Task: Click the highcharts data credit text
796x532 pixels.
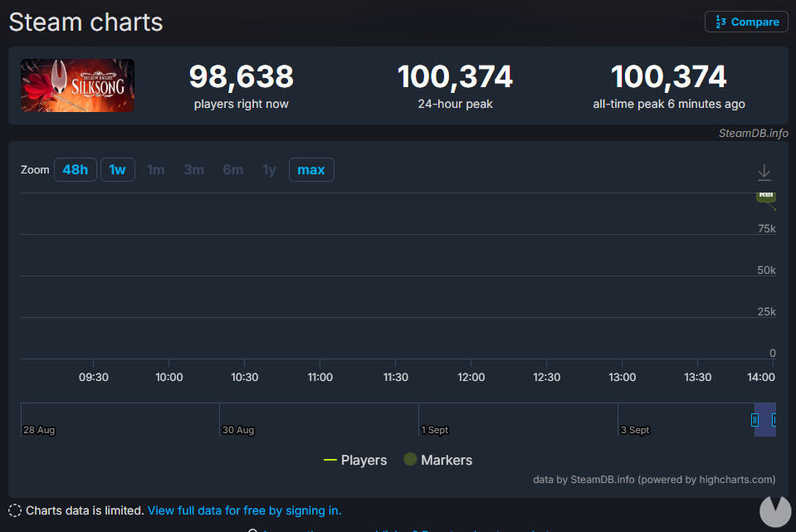Action: (654, 480)
